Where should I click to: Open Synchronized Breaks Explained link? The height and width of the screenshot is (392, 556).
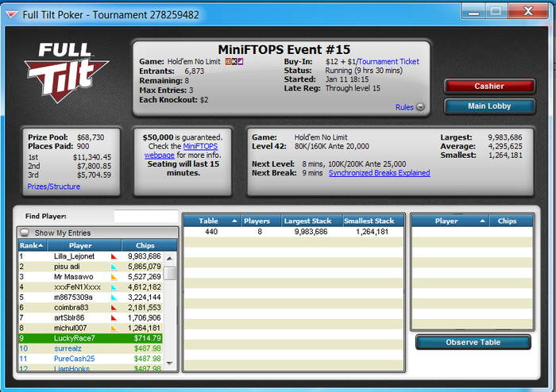[380, 173]
